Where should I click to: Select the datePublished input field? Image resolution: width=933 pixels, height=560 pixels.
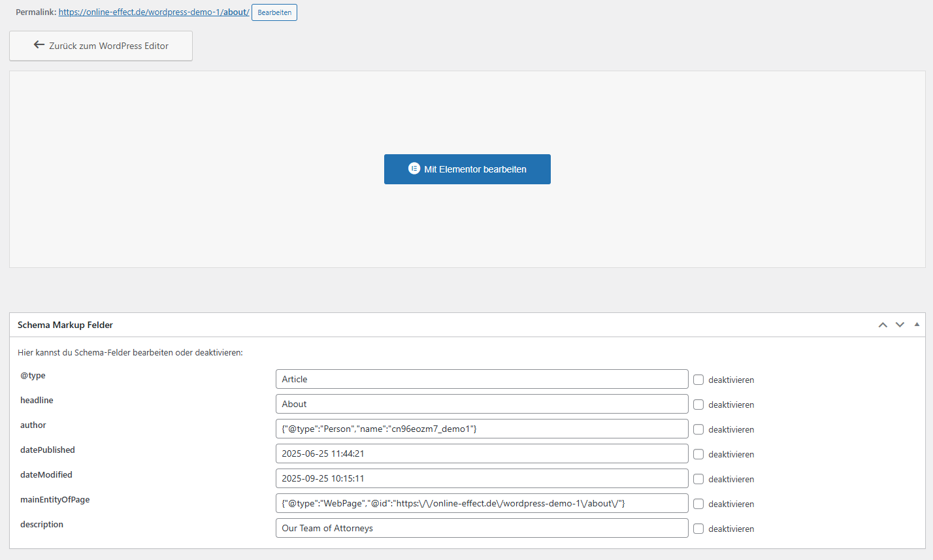click(x=482, y=453)
